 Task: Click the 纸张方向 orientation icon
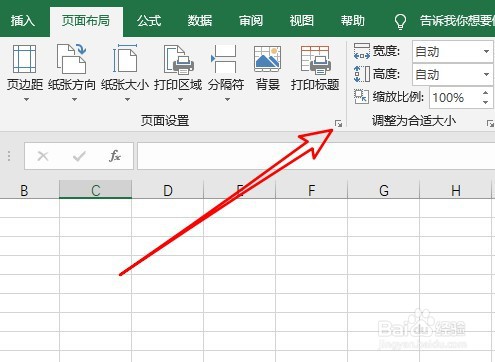pos(71,59)
